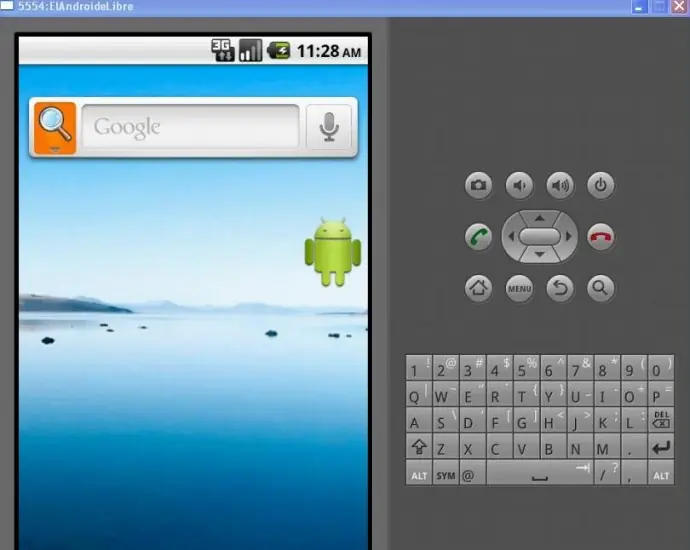The image size is (690, 550).
Task: Click the battery charging status icon
Action: click(279, 51)
